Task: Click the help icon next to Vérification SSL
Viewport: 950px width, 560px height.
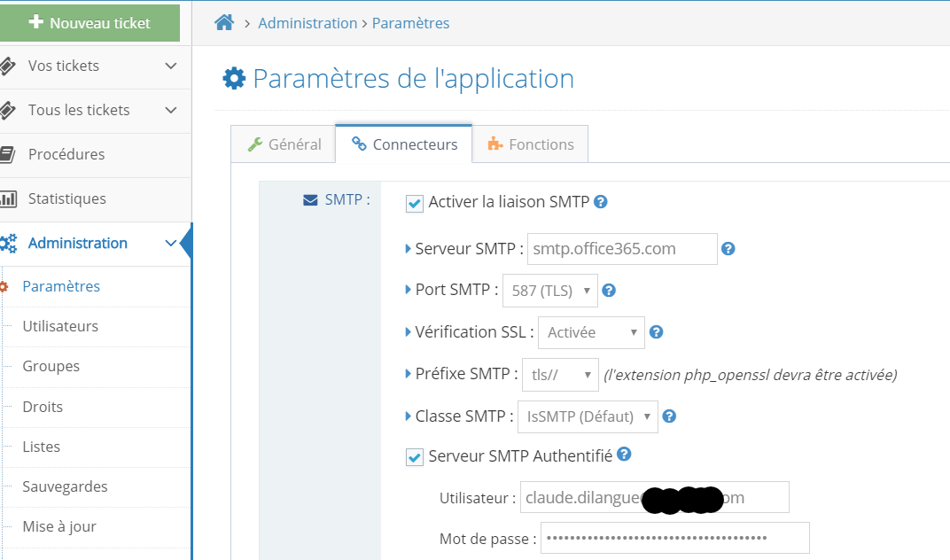Action: (x=656, y=332)
